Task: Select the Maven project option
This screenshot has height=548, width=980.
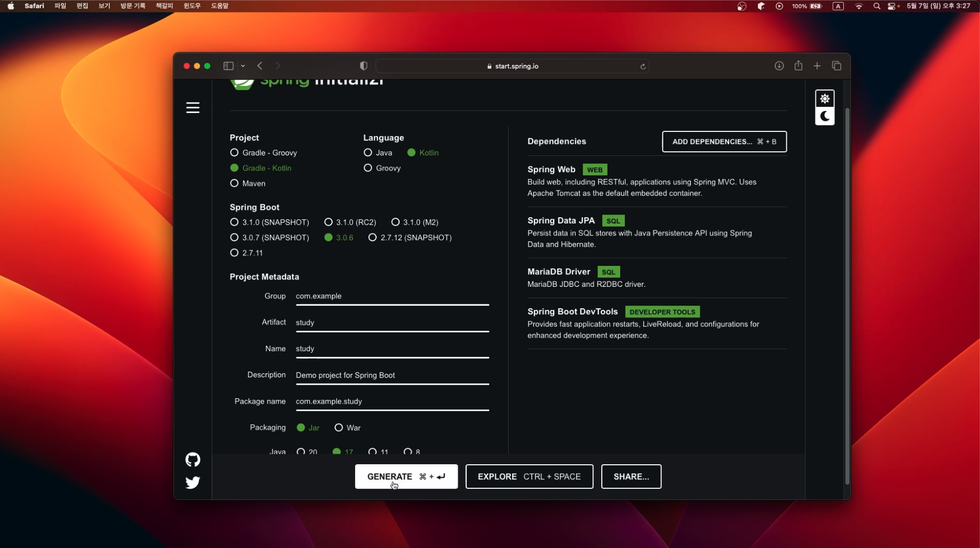Action: coord(248,183)
